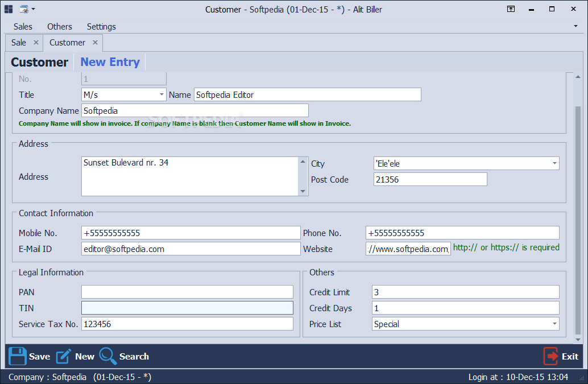Click the Address box down arrow
Image resolution: width=588 pixels, height=384 pixels.
click(303, 192)
